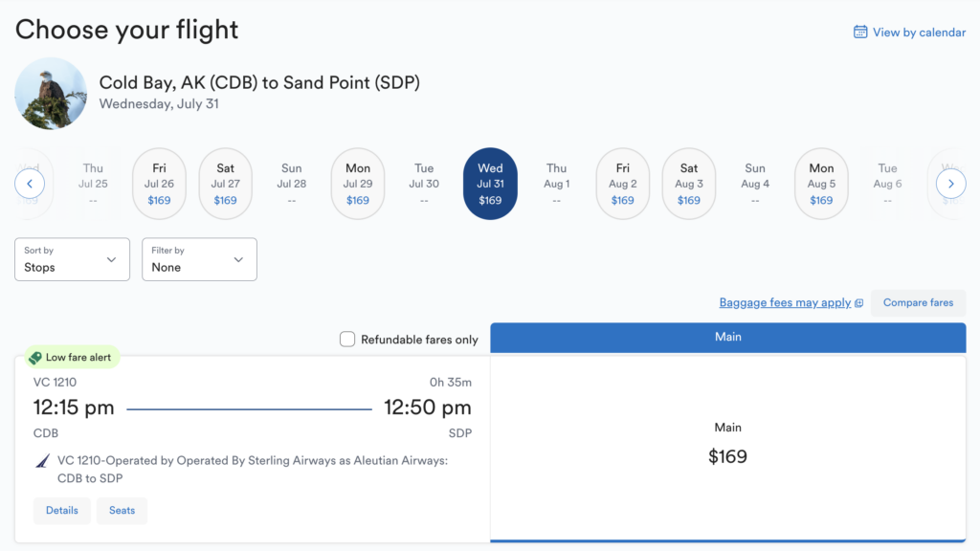Select the Main $169 fare option
This screenshot has height=551, width=980.
[x=728, y=445]
